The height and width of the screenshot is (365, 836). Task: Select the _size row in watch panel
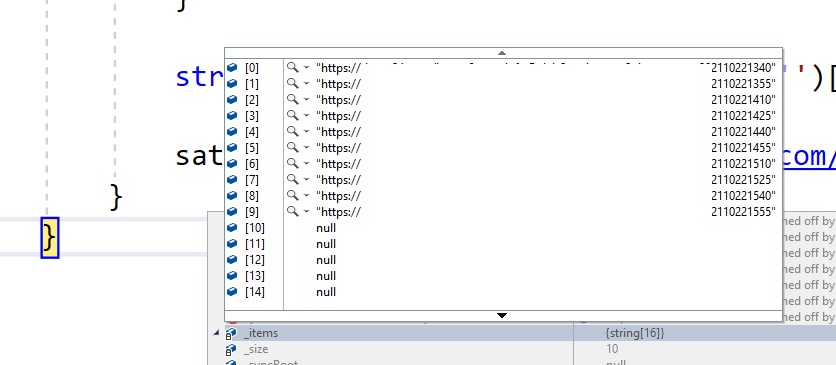coord(521,349)
